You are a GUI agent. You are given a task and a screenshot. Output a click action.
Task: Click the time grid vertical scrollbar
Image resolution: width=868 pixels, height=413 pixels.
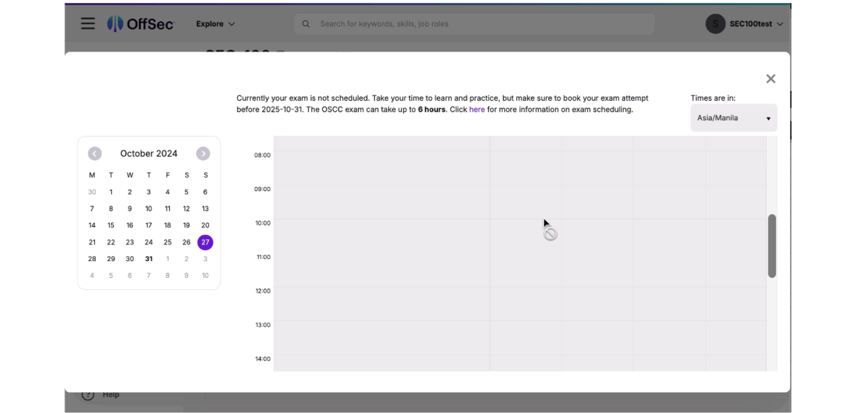[x=772, y=246]
